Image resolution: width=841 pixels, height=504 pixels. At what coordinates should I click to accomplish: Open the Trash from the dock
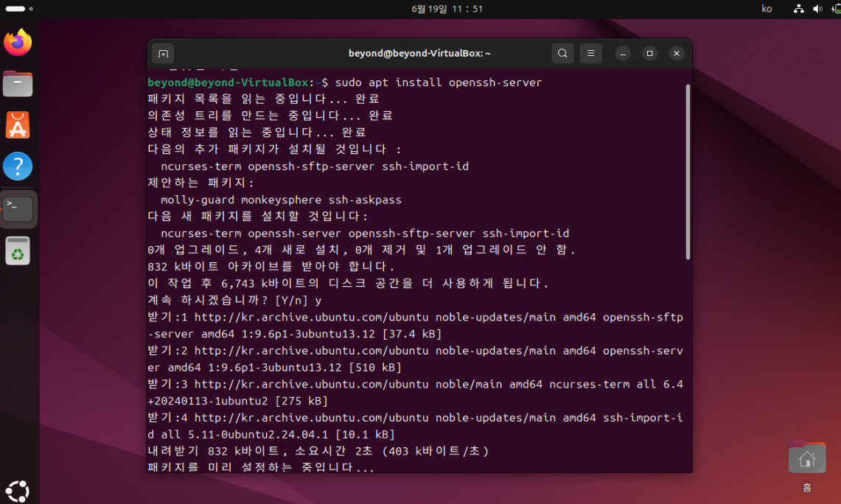pos(18,251)
